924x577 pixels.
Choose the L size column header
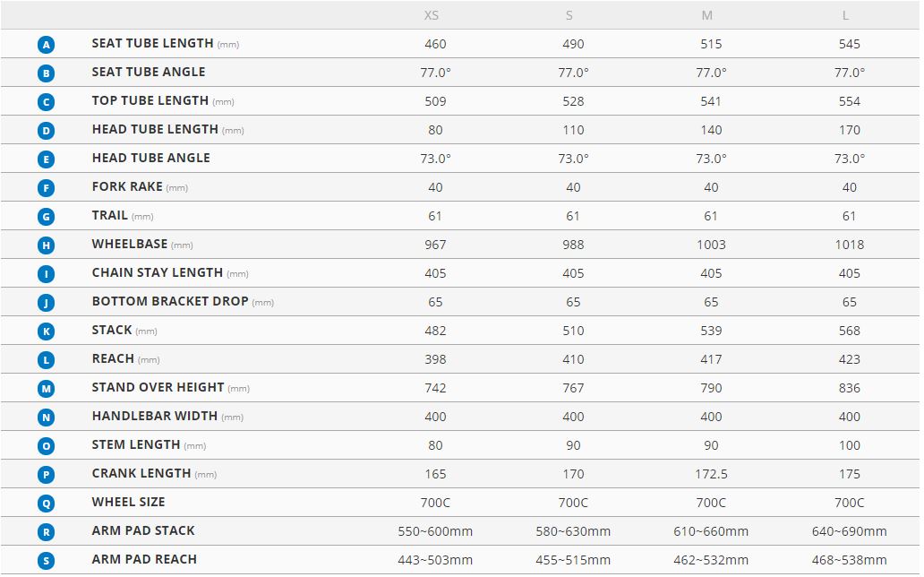[846, 15]
